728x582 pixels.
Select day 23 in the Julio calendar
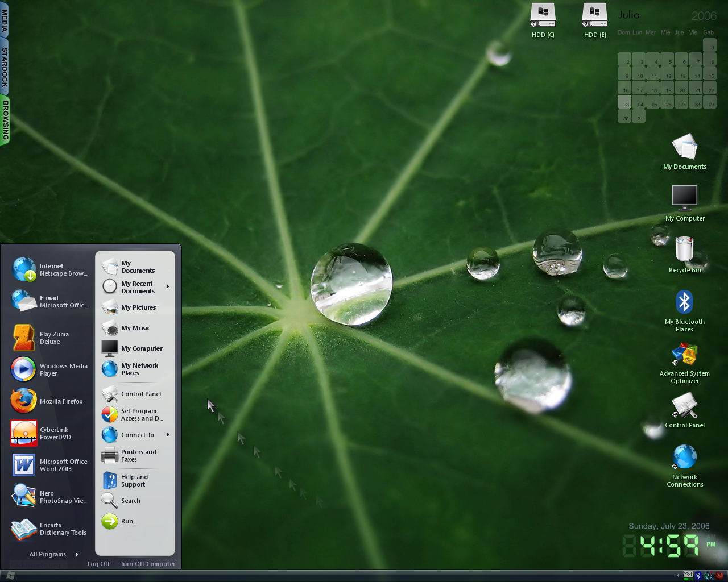point(624,102)
